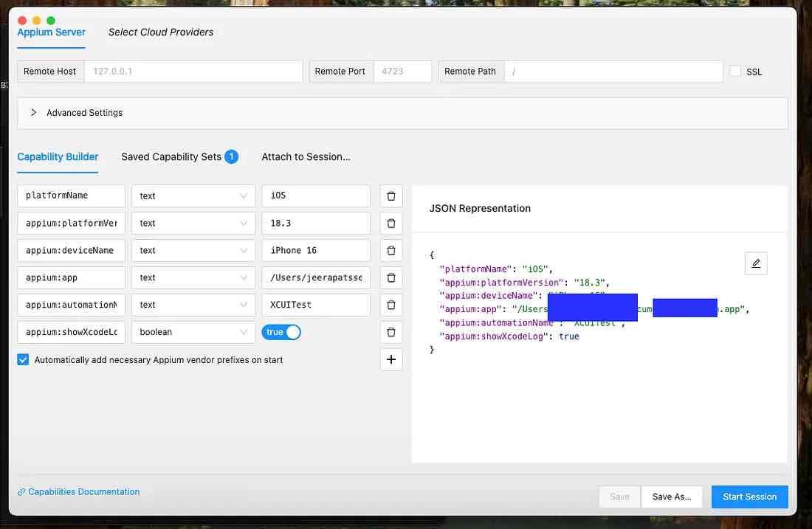Viewport: 812px width, 529px height.
Task: Delete the appium:automationName capability row
Action: coord(391,305)
